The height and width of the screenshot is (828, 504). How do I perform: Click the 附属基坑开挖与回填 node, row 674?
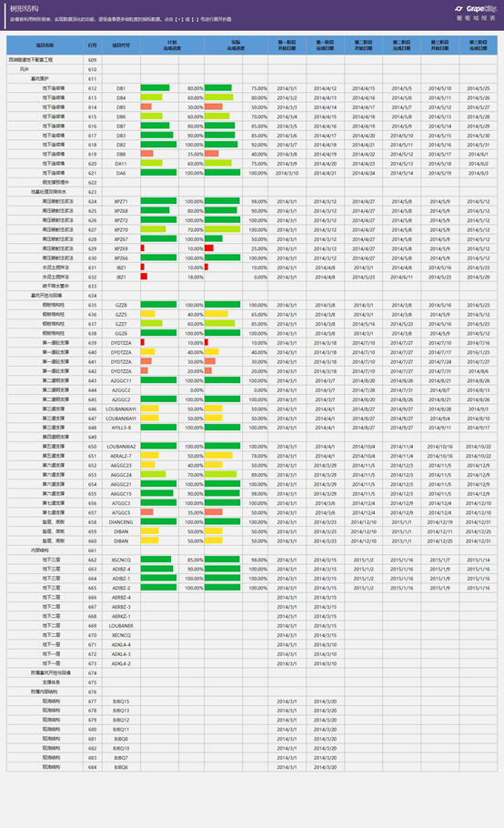(x=51, y=673)
